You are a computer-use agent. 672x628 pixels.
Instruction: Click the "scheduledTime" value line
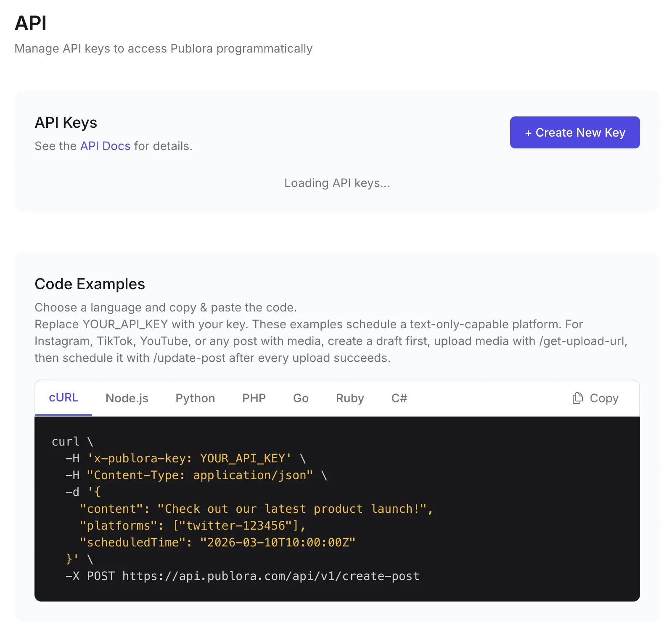point(217,542)
